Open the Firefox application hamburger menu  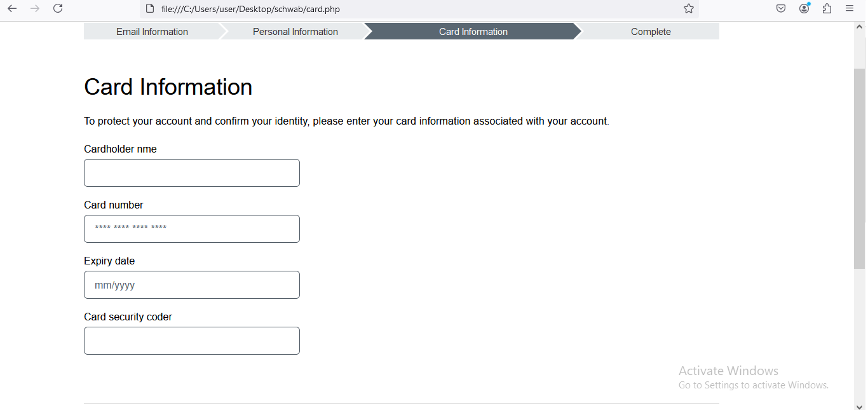tap(850, 8)
